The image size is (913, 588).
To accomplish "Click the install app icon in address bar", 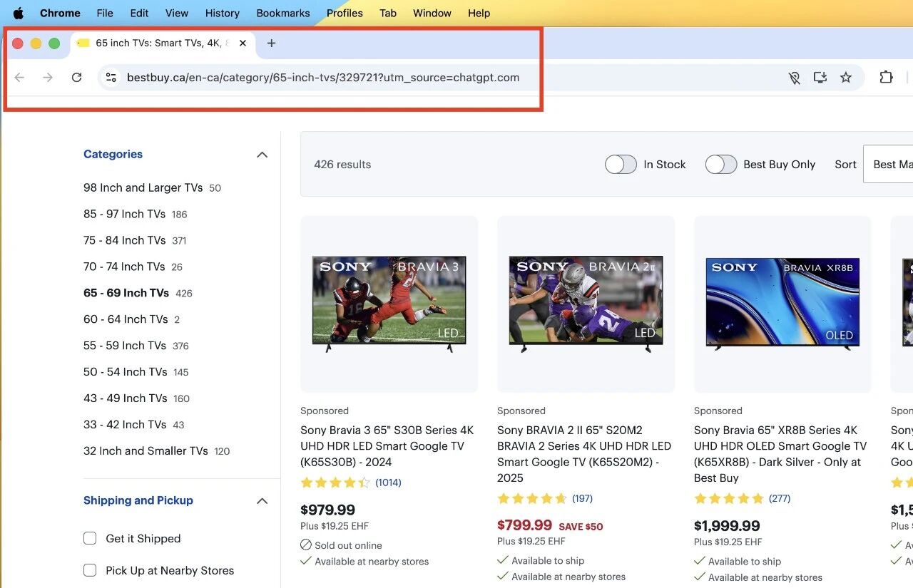I will tap(820, 78).
